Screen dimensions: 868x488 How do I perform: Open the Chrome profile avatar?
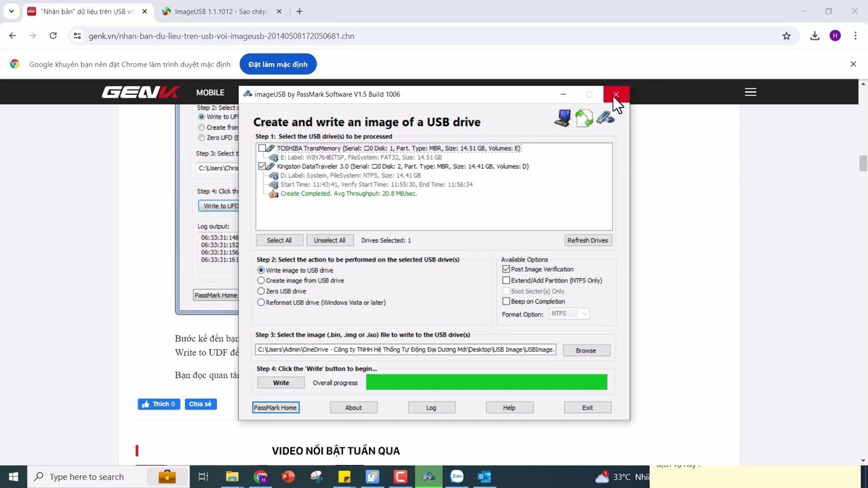835,36
